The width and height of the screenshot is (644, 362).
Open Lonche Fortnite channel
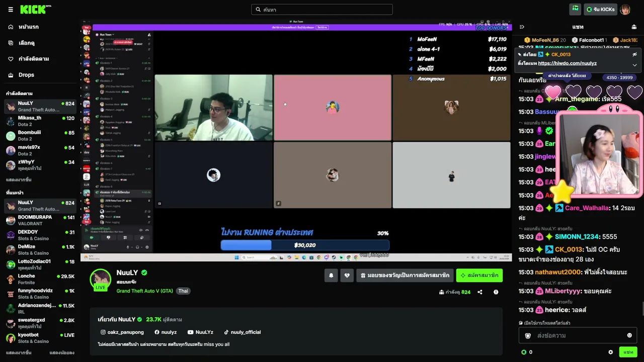click(40, 279)
